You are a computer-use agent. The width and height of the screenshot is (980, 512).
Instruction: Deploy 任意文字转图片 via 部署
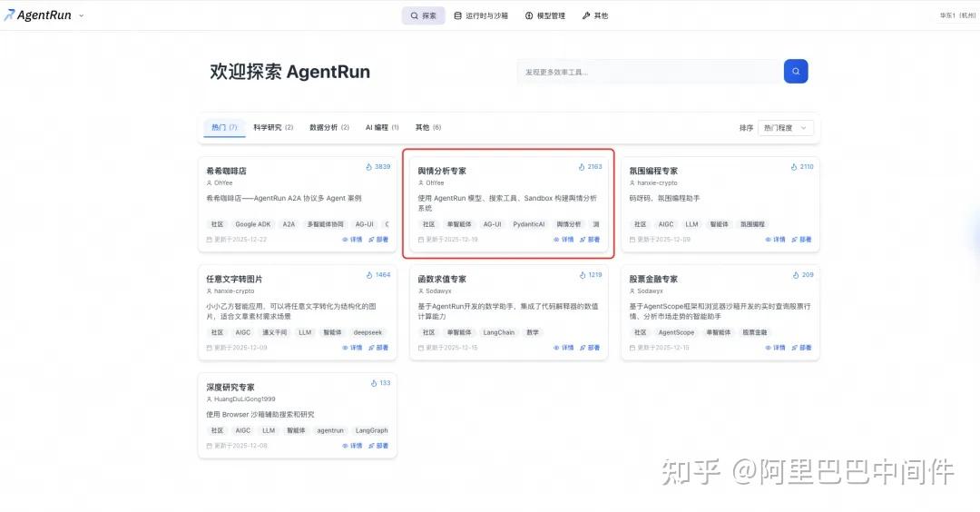coord(378,348)
